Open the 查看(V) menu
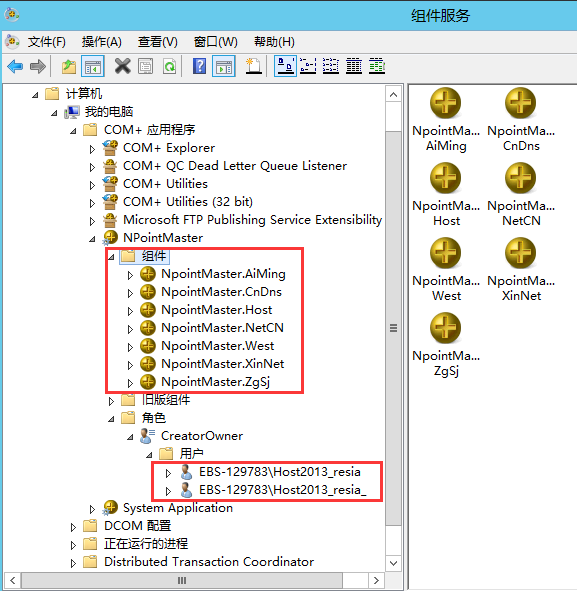 point(158,42)
